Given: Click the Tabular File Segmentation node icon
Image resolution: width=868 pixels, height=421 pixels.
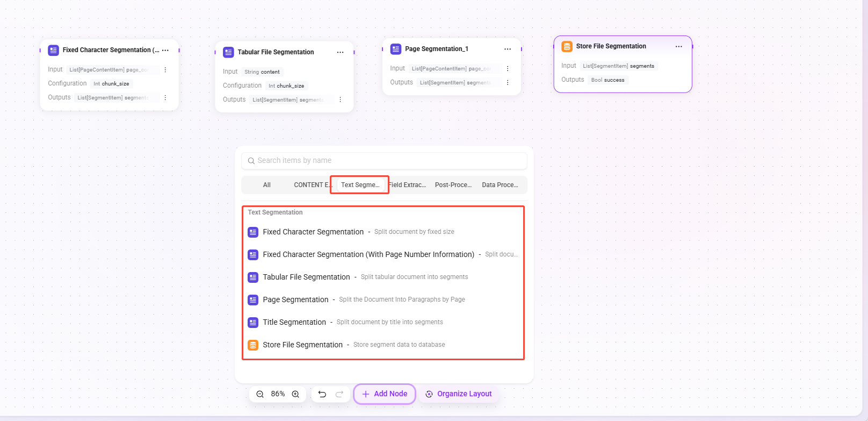Looking at the screenshot, I should (x=228, y=52).
